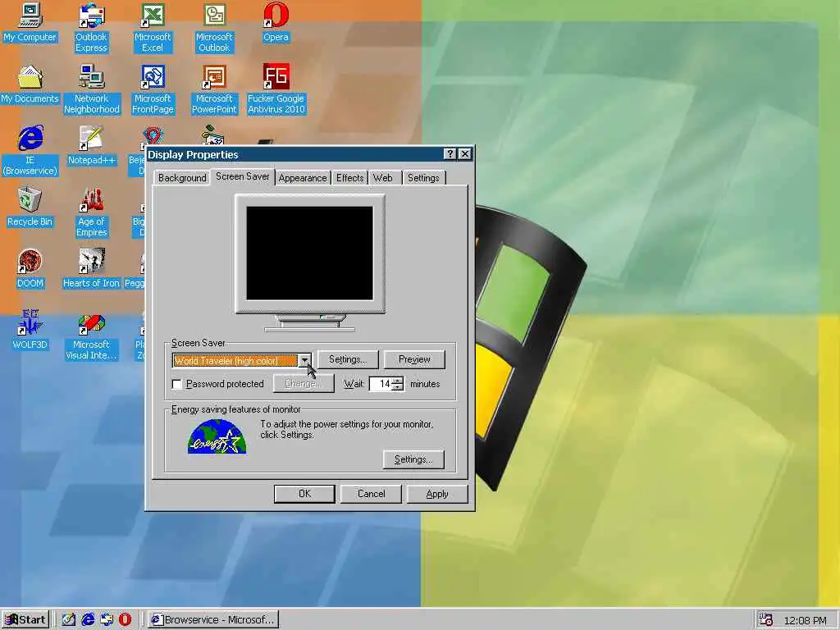Viewport: 840px width, 630px height.
Task: Select the WOLF3D desktop shortcut
Action: click(x=30, y=331)
